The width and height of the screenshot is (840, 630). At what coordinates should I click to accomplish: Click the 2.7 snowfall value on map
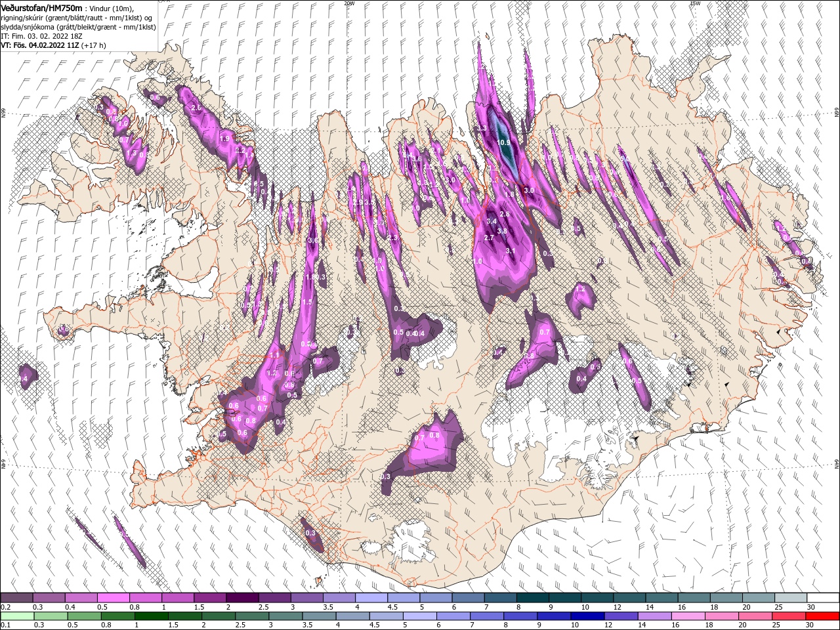[x=488, y=238]
